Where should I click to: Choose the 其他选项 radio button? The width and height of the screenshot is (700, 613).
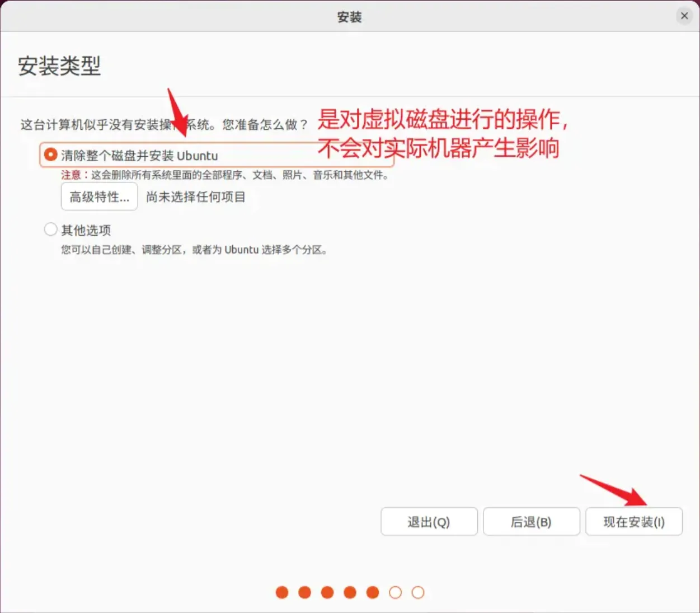51,230
